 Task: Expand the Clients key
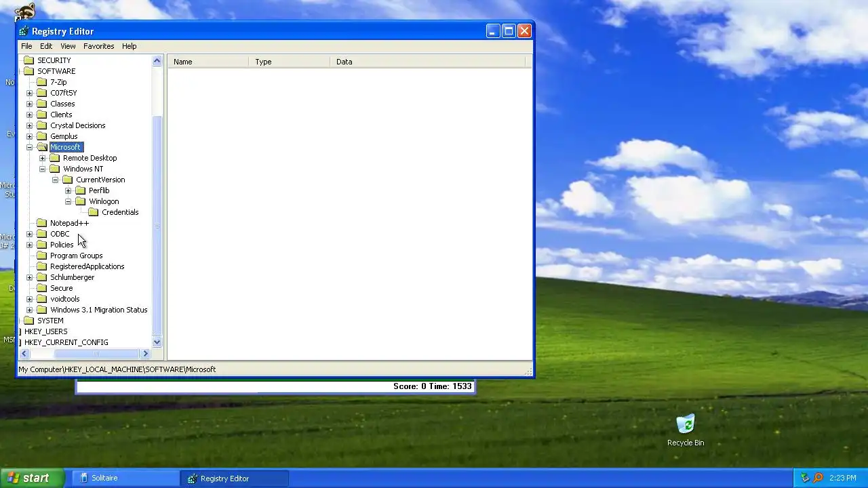pyautogui.click(x=29, y=115)
